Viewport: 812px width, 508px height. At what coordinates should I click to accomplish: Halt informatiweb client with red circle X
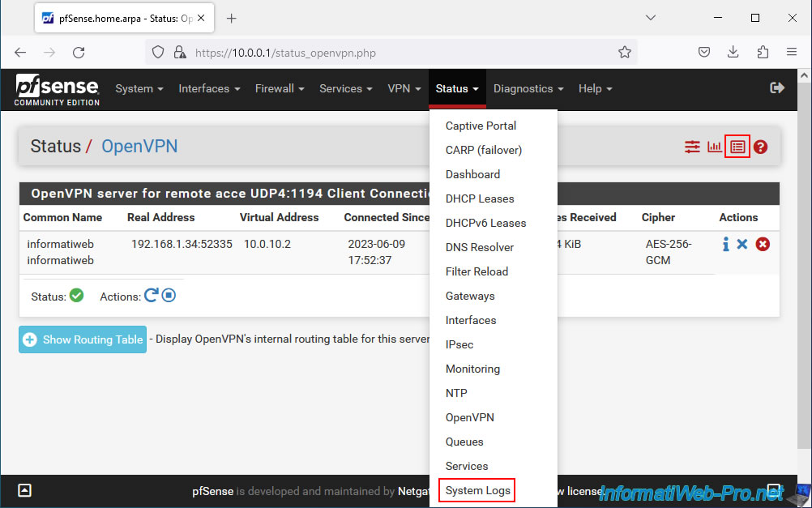pyautogui.click(x=763, y=244)
